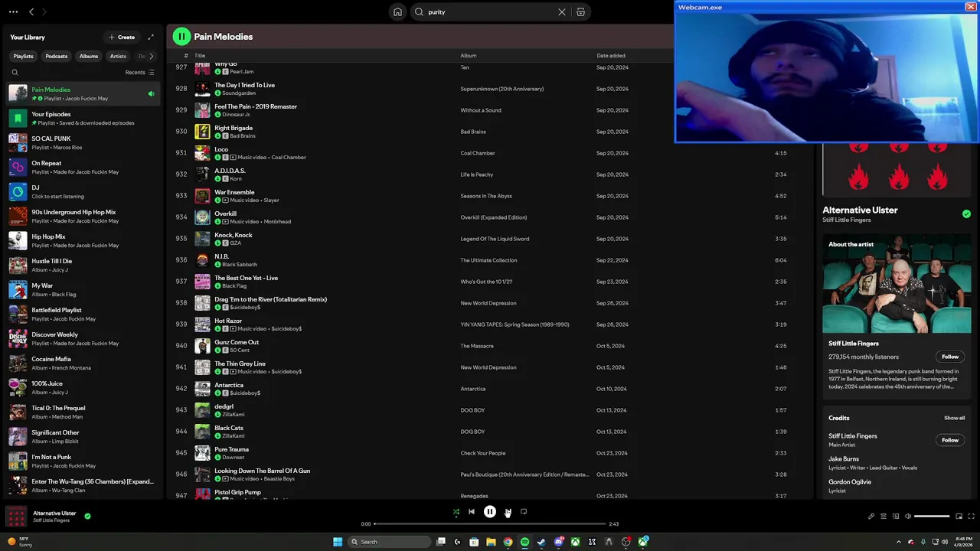Open the Discover Weekly playlist
Screen dimensions: 980x551
(84, 338)
